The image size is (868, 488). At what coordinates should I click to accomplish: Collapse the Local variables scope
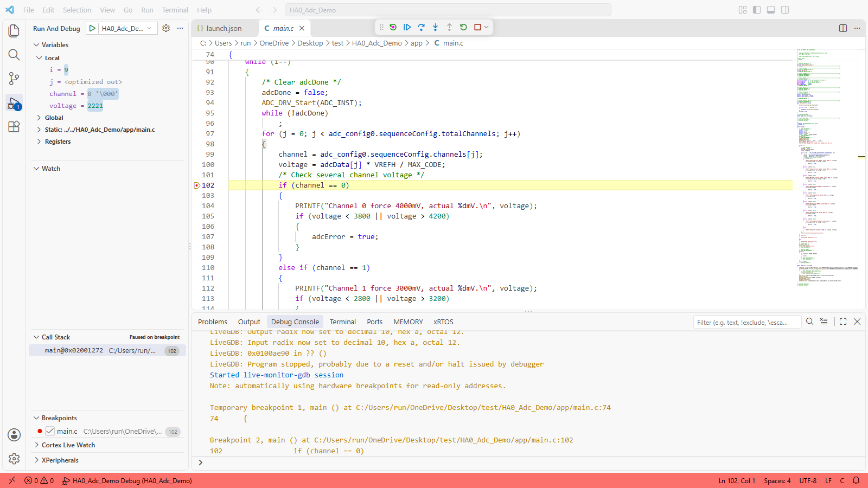pyautogui.click(x=39, y=58)
